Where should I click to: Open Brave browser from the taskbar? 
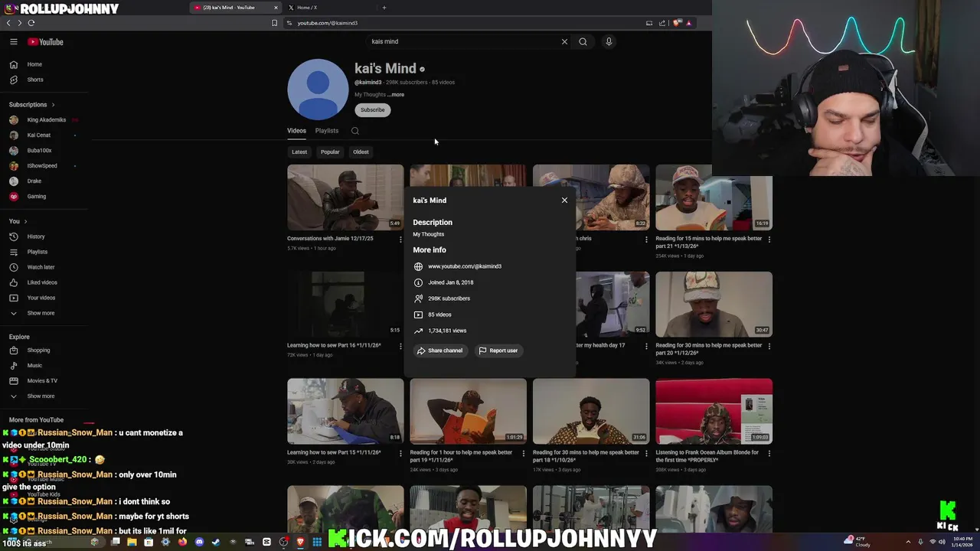(300, 542)
